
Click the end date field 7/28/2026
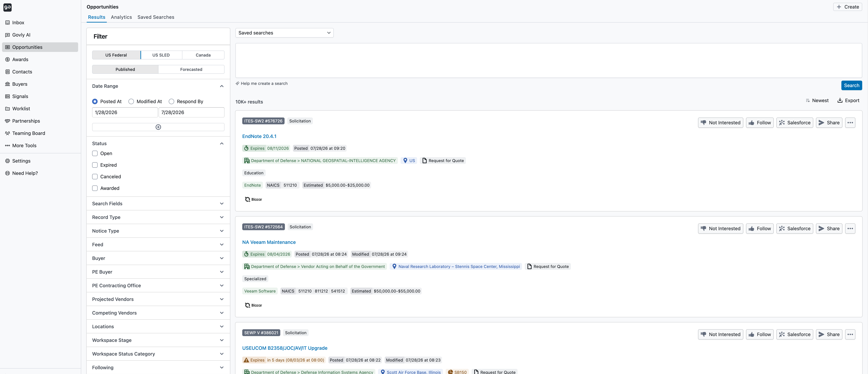tap(191, 113)
